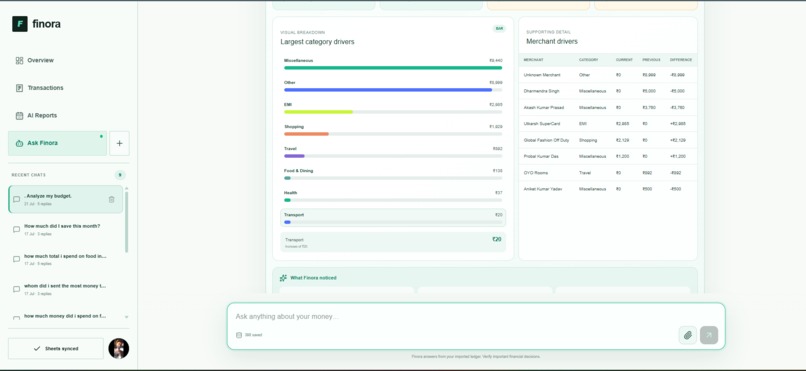
Task: Select the Dharmendra Singh merchant cell
Action: tap(542, 91)
